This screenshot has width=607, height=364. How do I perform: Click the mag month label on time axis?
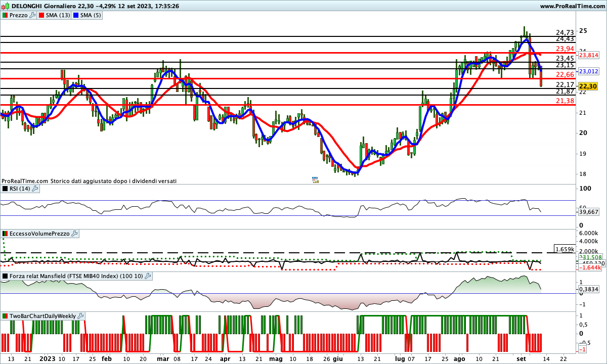(x=276, y=358)
